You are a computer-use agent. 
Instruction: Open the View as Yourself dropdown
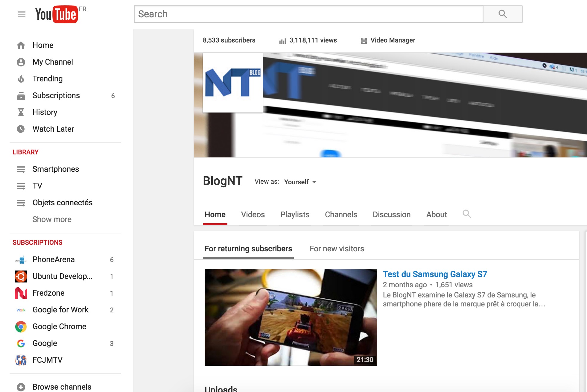pyautogui.click(x=299, y=182)
